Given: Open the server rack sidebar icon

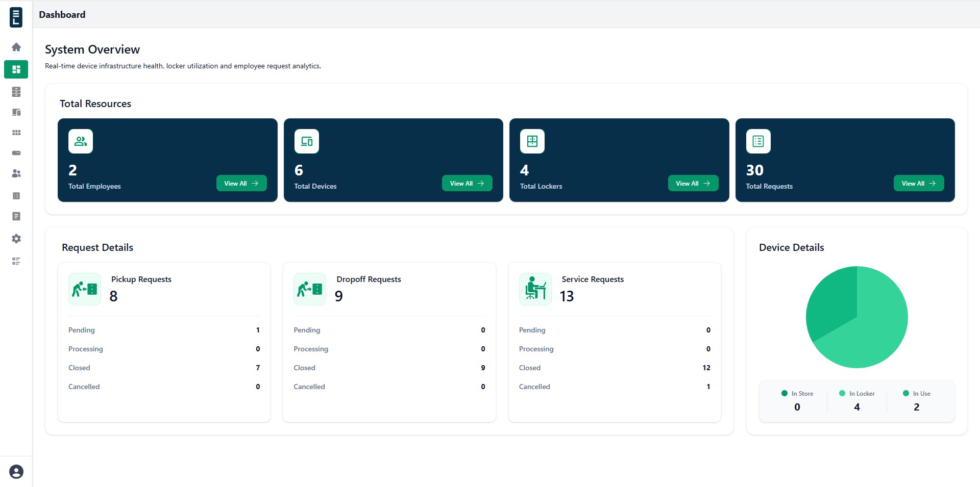Looking at the screenshot, I should click(16, 92).
